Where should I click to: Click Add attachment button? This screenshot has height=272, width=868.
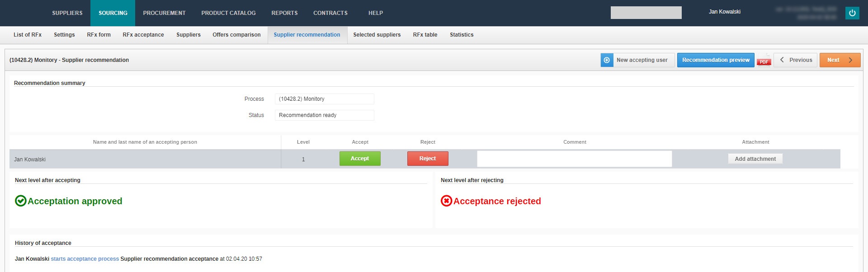[755, 159]
